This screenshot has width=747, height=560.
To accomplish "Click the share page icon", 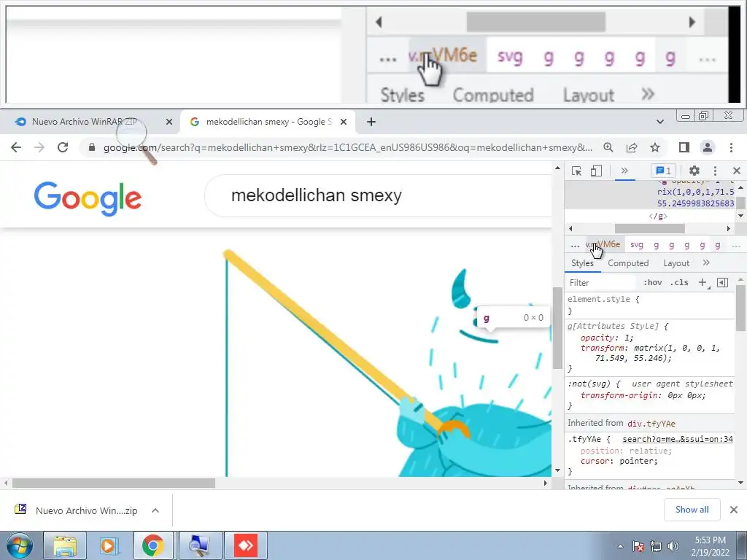I will [x=632, y=147].
